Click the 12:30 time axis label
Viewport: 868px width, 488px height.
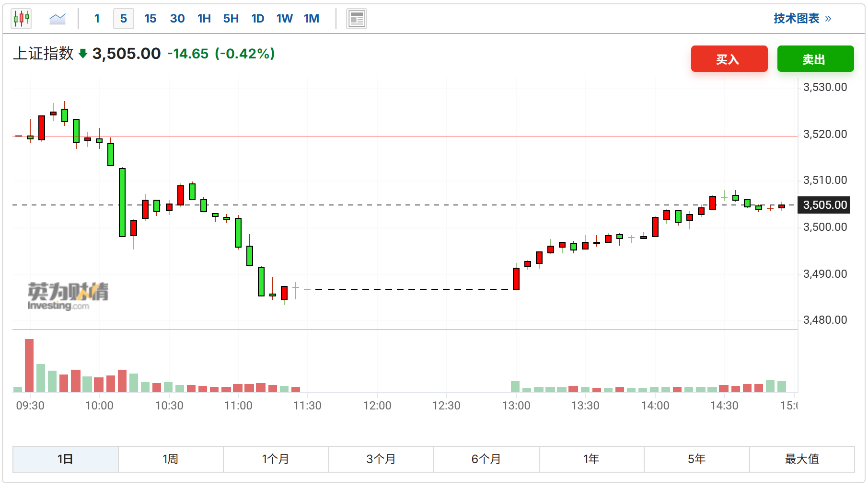[x=446, y=406]
